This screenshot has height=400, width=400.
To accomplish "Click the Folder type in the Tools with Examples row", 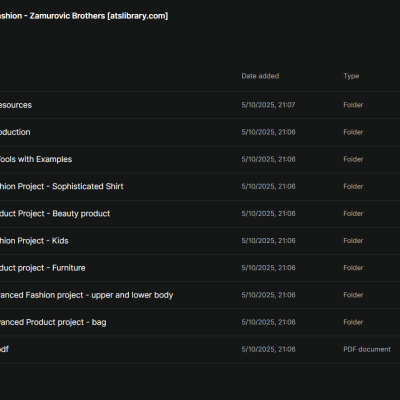I will tap(353, 159).
